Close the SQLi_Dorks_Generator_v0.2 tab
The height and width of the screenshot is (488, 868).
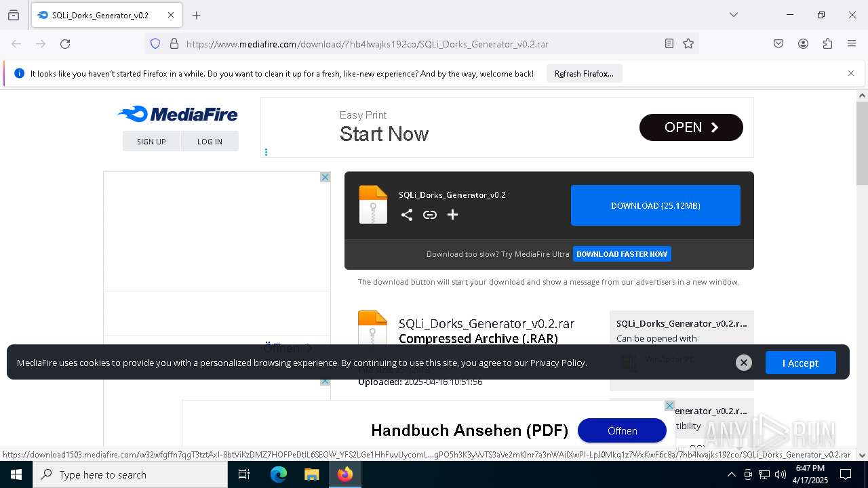pyautogui.click(x=171, y=15)
